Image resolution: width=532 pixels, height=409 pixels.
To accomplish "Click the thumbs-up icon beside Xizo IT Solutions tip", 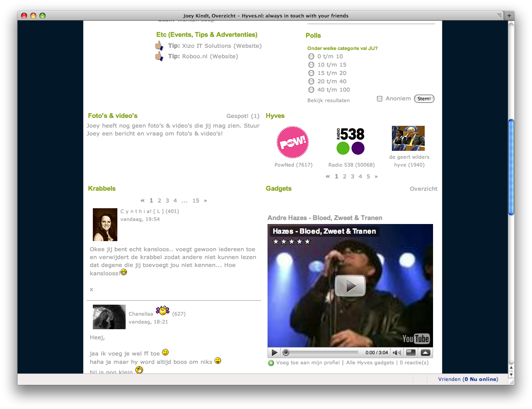I will (159, 46).
